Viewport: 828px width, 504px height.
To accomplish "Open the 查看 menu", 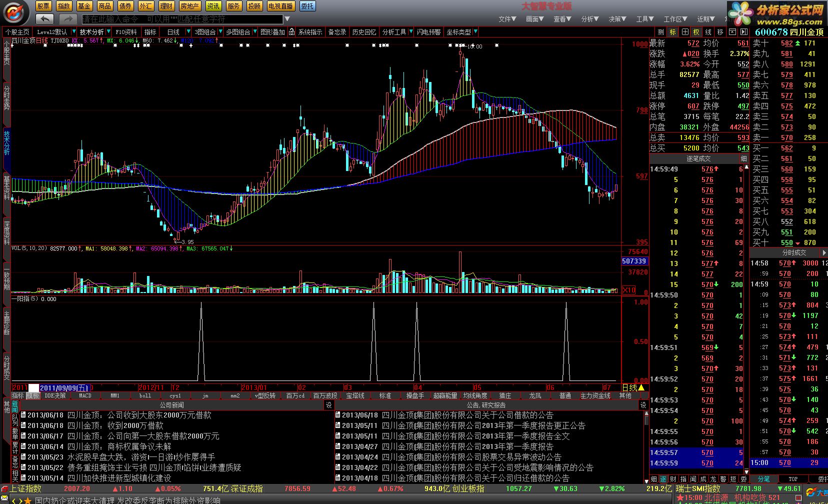I will (x=562, y=19).
